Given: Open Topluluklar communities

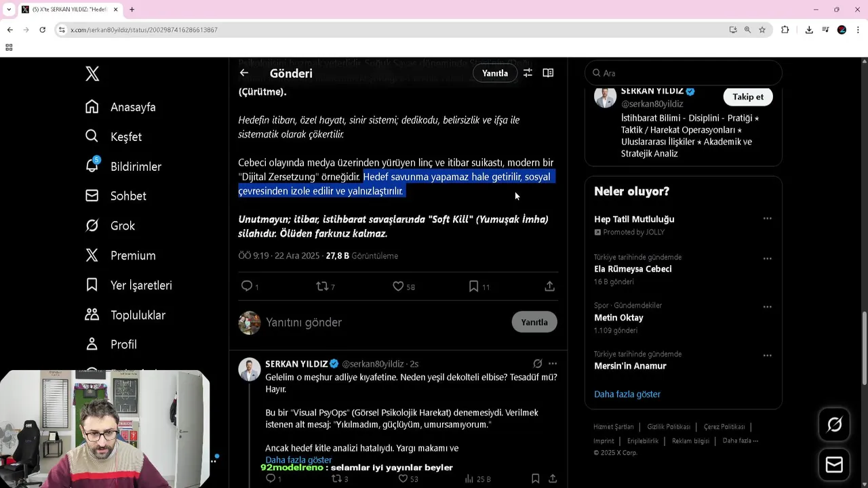Looking at the screenshot, I should (x=125, y=315).
